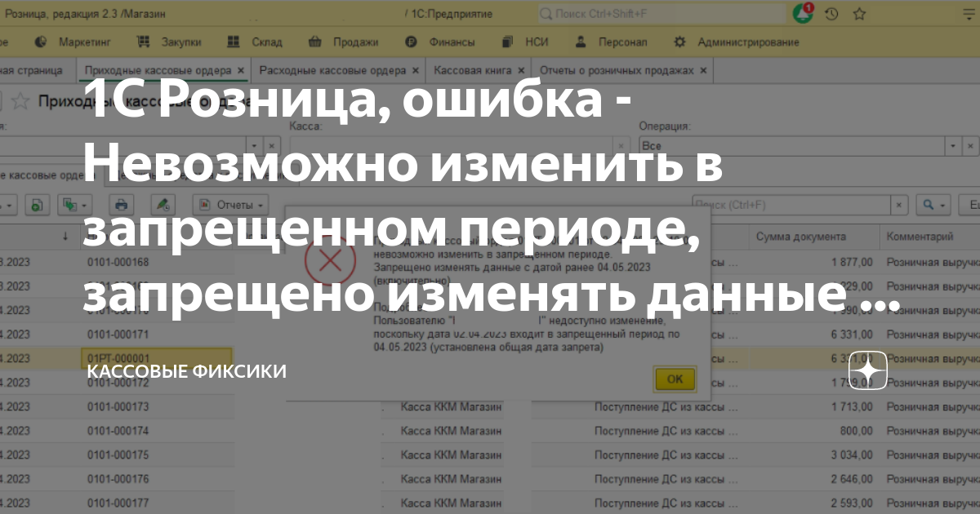Sort by Сумма документа column header
This screenshot has width=980, height=514.
pos(800,237)
